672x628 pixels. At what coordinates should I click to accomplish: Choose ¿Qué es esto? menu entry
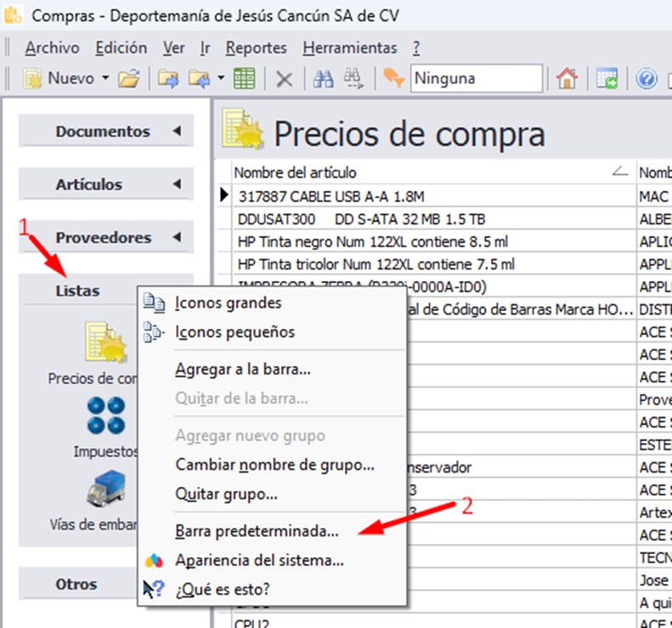coord(272,590)
